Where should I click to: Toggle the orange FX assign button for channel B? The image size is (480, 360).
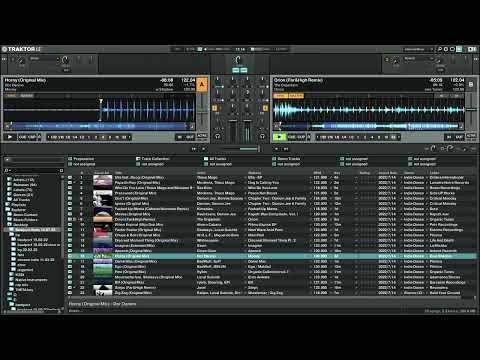click(265, 108)
